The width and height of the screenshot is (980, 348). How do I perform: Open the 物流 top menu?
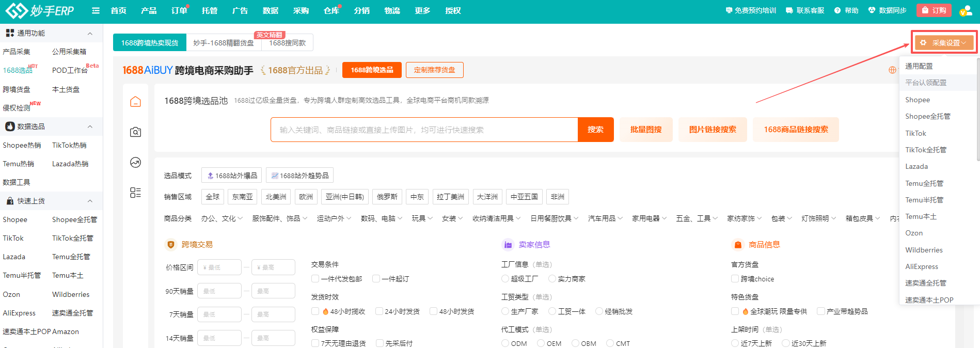[x=392, y=10]
